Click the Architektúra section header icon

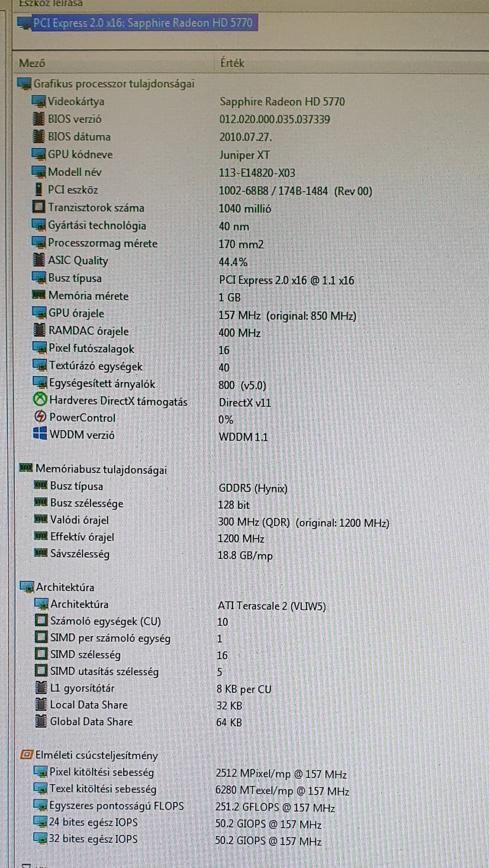pos(27,587)
